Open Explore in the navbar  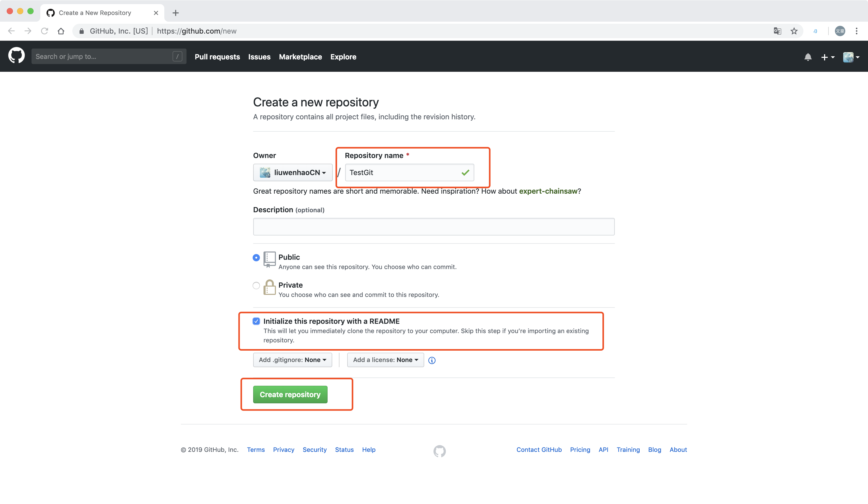(x=343, y=57)
